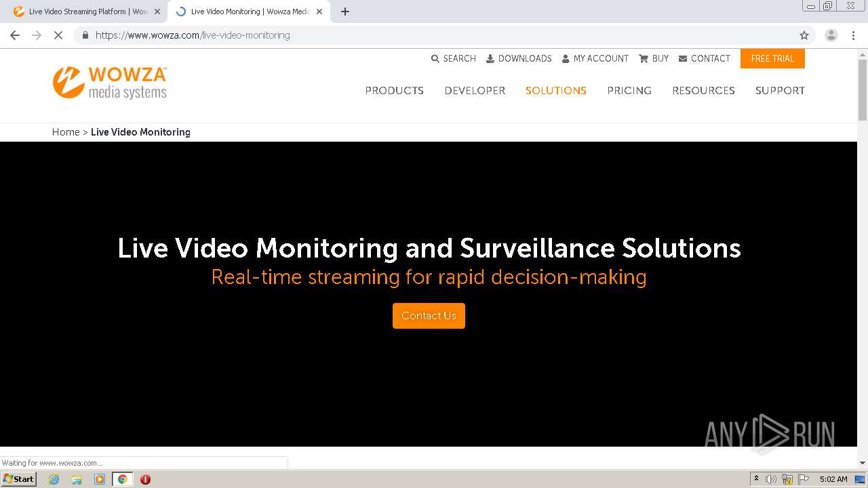Open the Pricing navigation menu
Image resolution: width=868 pixels, height=488 pixels.
(x=629, y=91)
